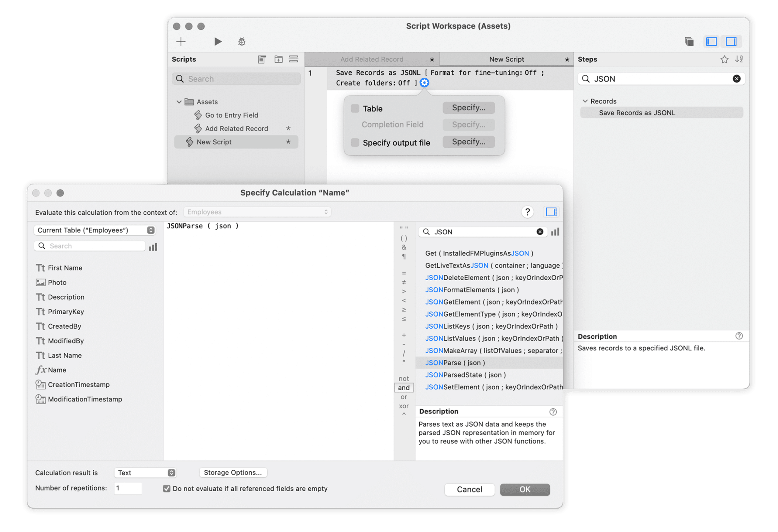
Task: Insert the not-equal operator
Action: click(404, 282)
